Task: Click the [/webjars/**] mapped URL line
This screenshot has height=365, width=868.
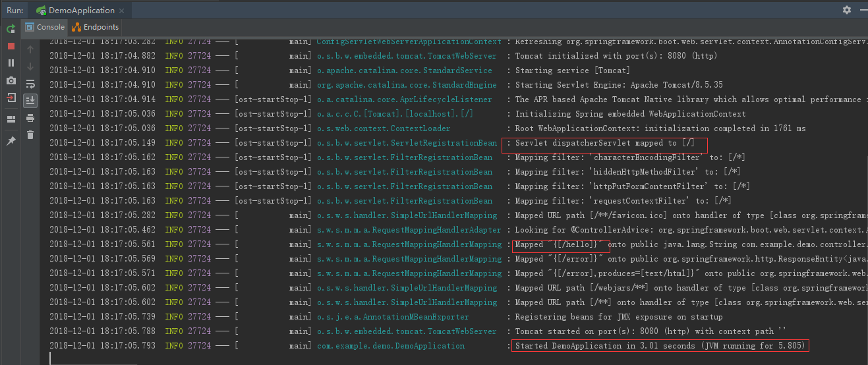Action: (691, 288)
